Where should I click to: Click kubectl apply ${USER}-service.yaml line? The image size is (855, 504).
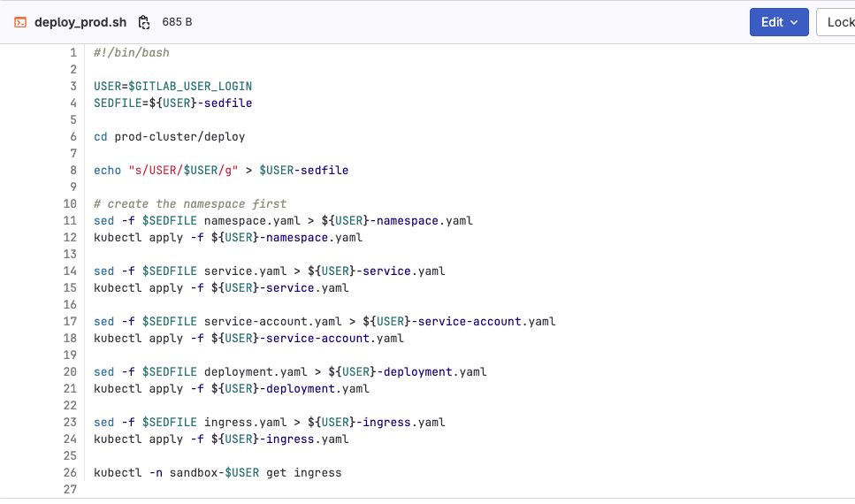point(221,288)
